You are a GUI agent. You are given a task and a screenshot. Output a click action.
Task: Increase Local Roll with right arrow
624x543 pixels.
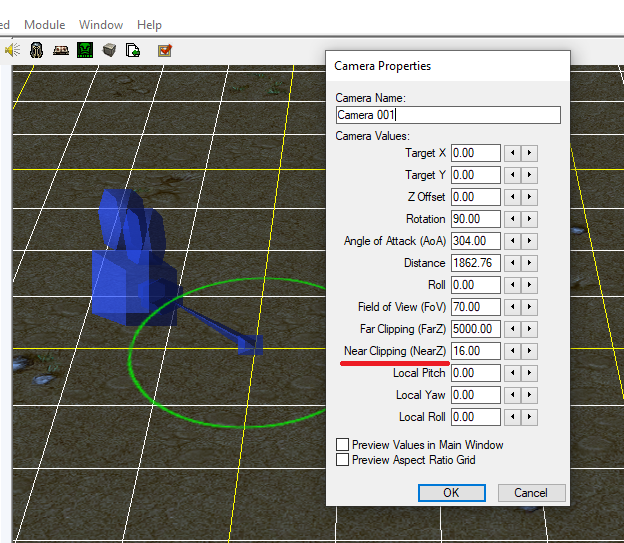(x=529, y=417)
